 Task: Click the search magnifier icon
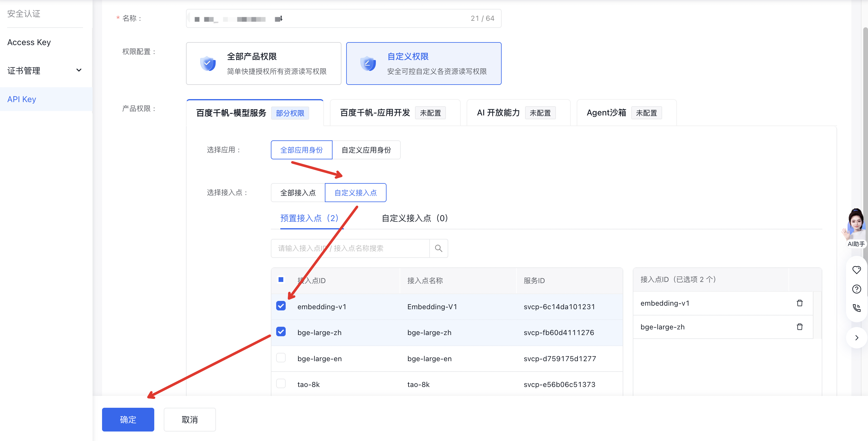click(438, 248)
